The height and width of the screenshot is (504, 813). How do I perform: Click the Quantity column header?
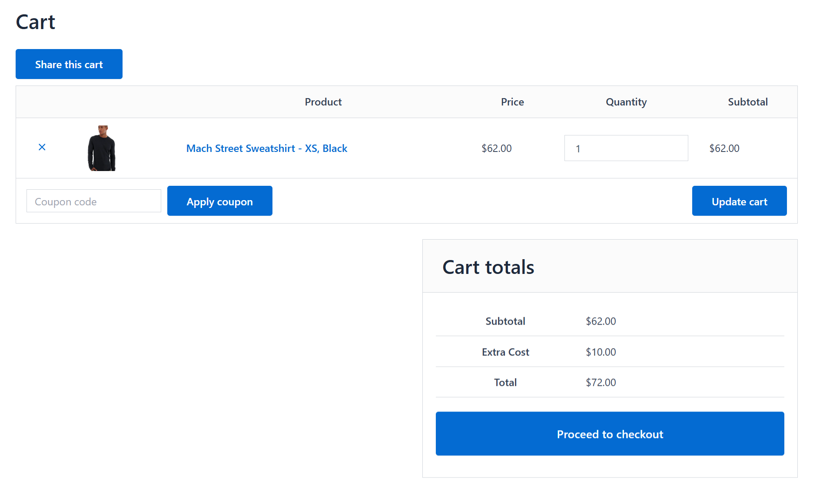tap(626, 102)
